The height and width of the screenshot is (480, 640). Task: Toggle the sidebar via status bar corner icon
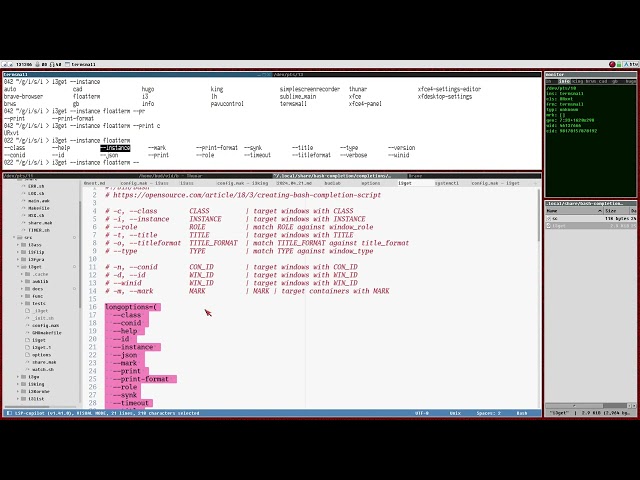(x=9, y=413)
